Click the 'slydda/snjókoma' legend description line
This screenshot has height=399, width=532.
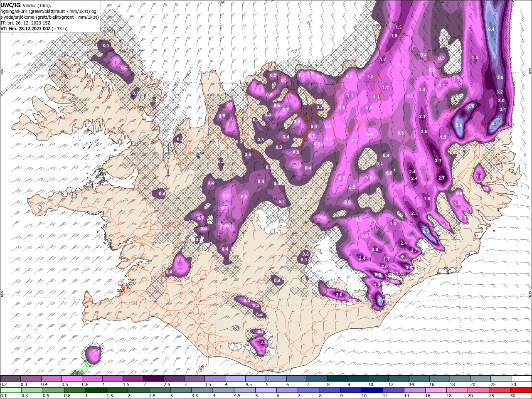(x=49, y=17)
